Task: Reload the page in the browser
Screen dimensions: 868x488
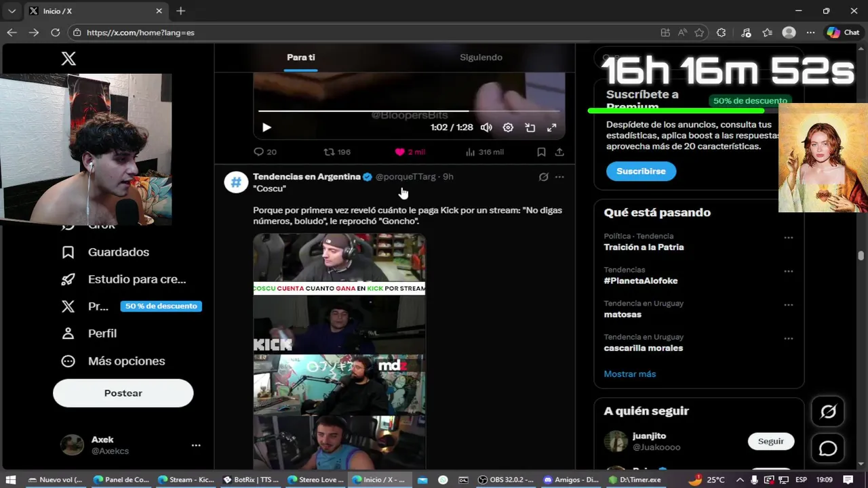Action: click(56, 33)
